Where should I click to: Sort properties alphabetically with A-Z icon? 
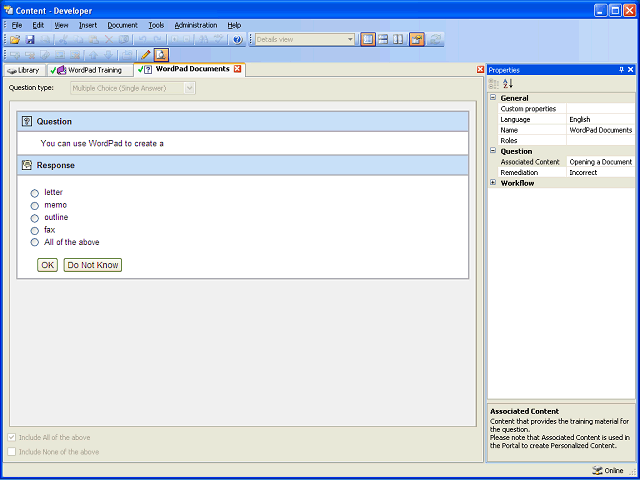(x=508, y=84)
